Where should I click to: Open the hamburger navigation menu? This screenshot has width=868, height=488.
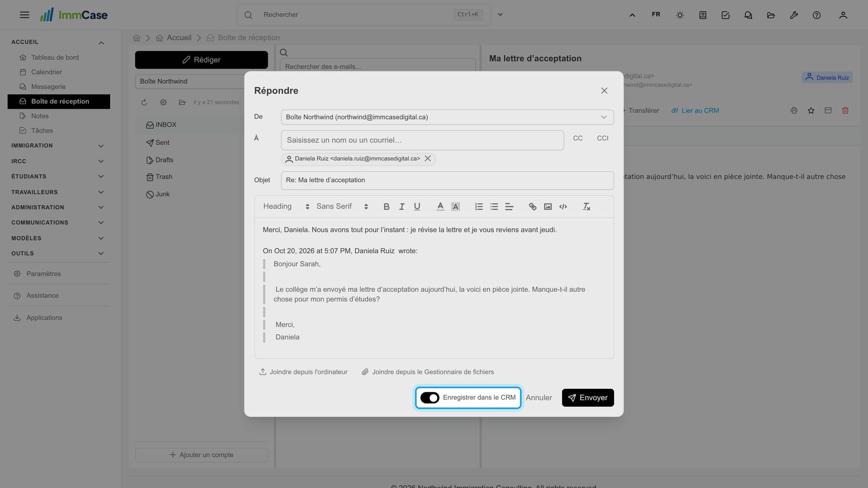[x=24, y=15]
